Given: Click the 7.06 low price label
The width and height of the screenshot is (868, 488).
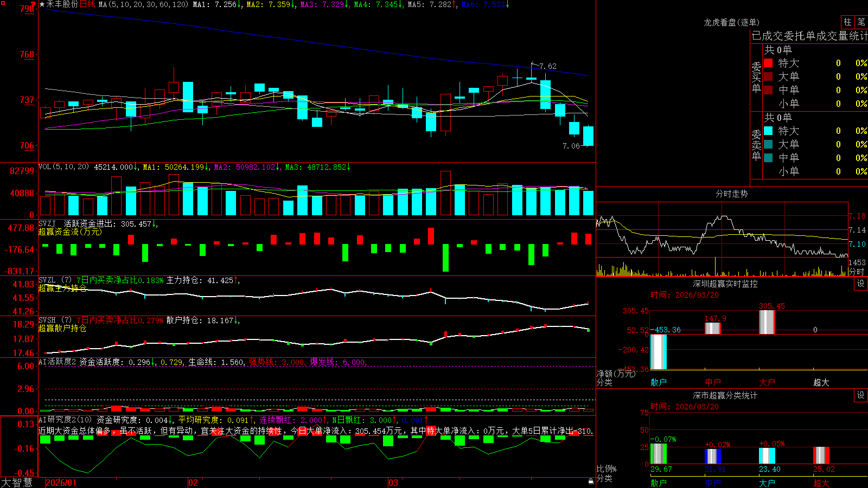Looking at the screenshot, I should click(x=571, y=146).
